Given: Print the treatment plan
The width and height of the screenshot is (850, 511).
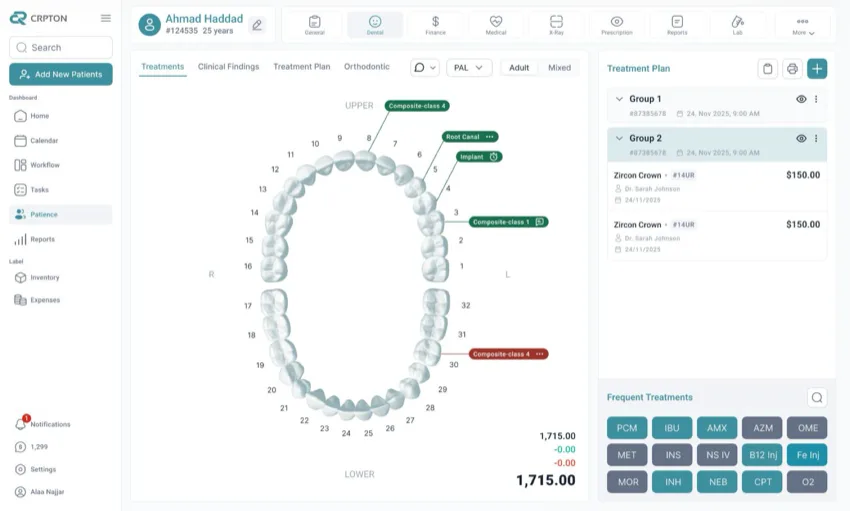Looking at the screenshot, I should click(792, 69).
